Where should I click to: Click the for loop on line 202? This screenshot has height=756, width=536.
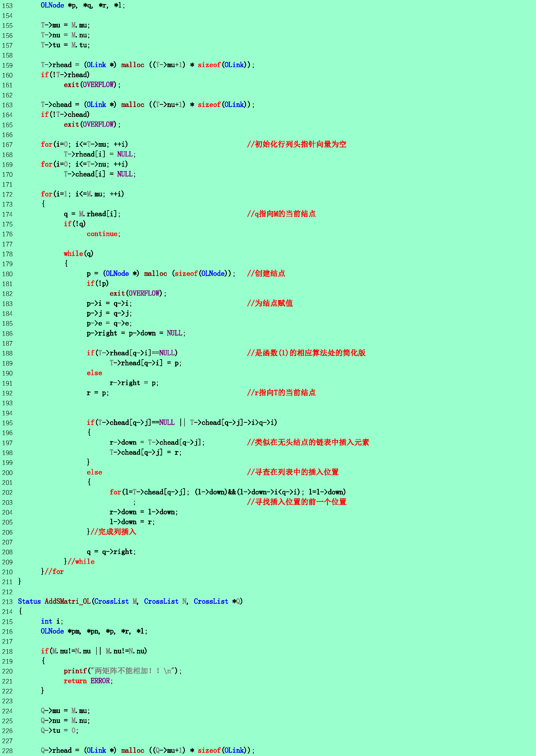pyautogui.click(x=228, y=492)
